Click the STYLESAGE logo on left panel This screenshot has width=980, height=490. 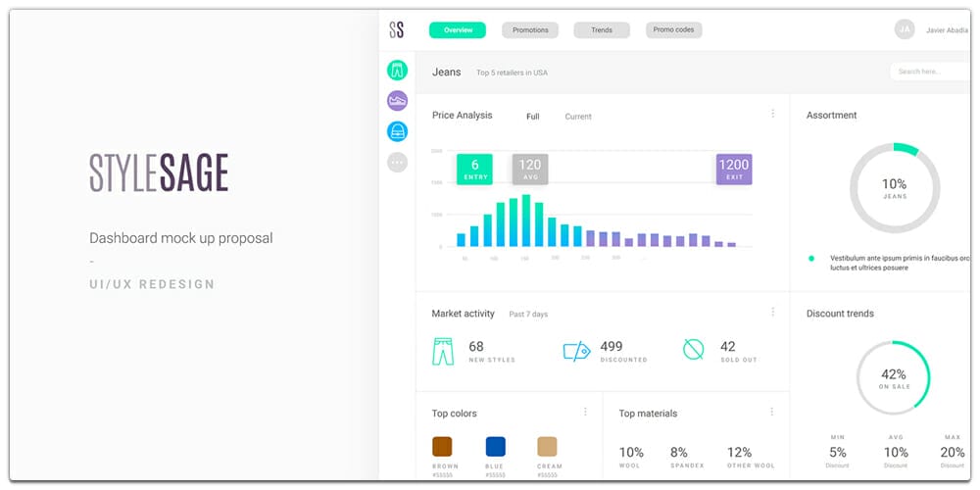[159, 172]
